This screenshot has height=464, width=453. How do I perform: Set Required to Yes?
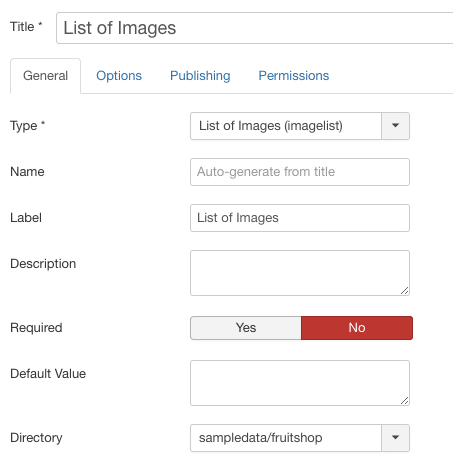(x=246, y=328)
